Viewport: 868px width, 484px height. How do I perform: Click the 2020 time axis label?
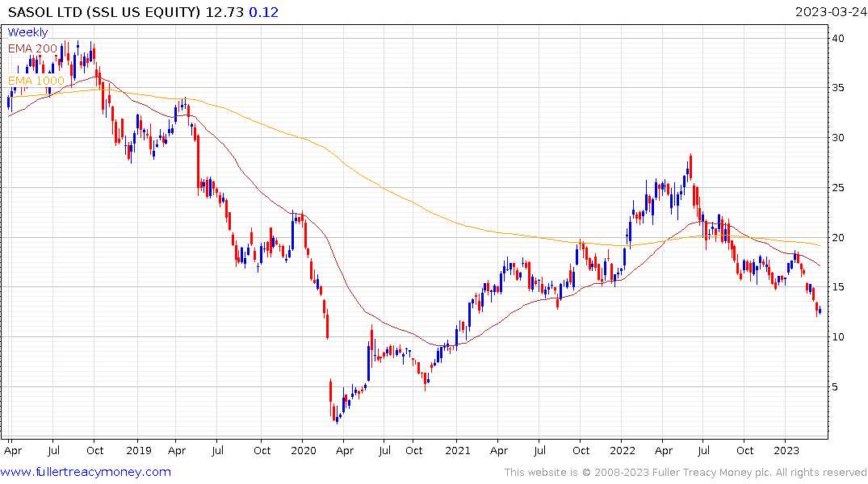coord(304,450)
